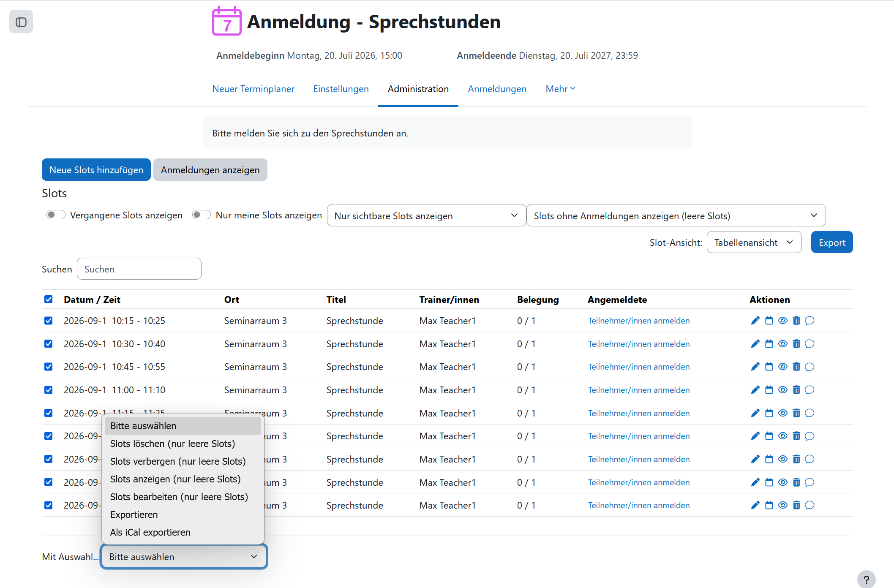Click the Datum / Zeit column header

tap(92, 299)
